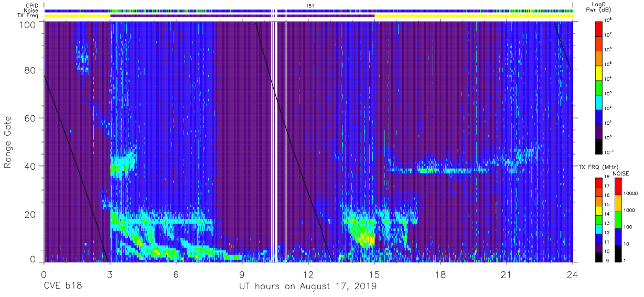Click the red top segment of the Lag0 Pwr color bar
The height and width of the screenshot is (297, 644).
pyautogui.click(x=599, y=28)
